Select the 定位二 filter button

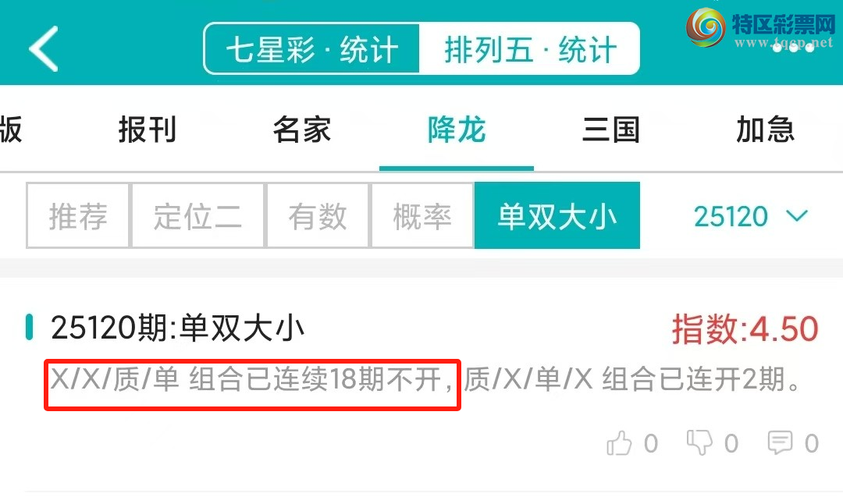point(197,215)
